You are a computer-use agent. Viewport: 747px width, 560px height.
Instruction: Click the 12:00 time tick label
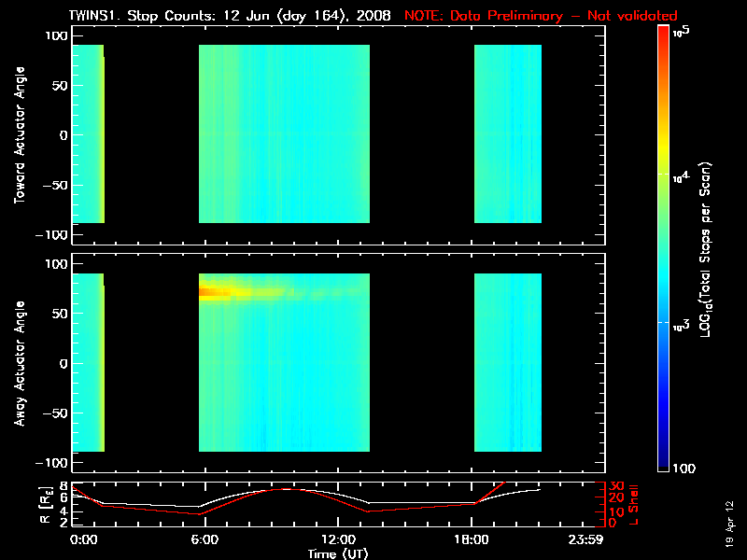point(338,540)
